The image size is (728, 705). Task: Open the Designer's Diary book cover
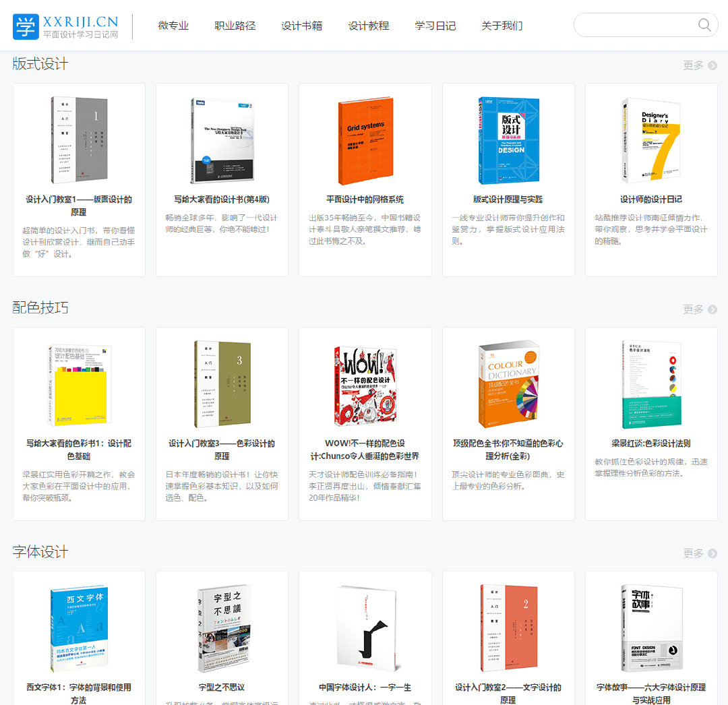pyautogui.click(x=651, y=140)
